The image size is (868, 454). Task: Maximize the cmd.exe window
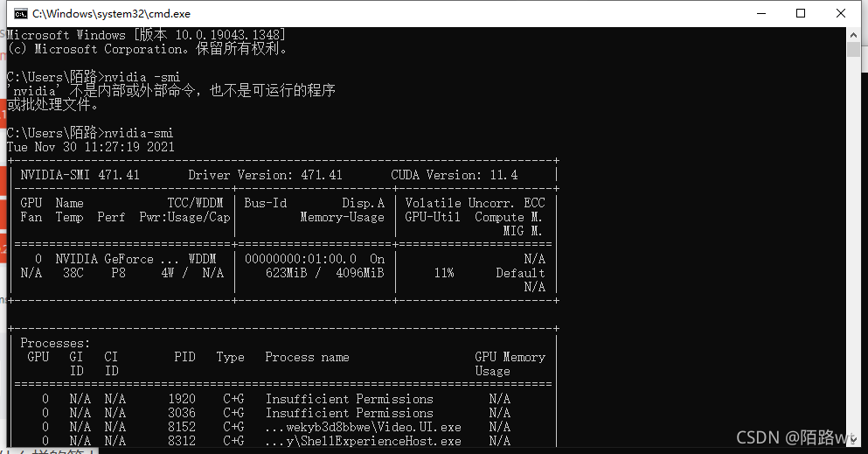pyautogui.click(x=801, y=13)
